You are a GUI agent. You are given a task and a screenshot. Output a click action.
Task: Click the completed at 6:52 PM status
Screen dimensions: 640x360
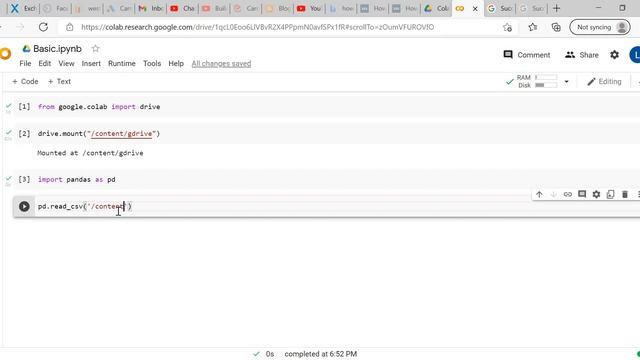click(x=320, y=354)
